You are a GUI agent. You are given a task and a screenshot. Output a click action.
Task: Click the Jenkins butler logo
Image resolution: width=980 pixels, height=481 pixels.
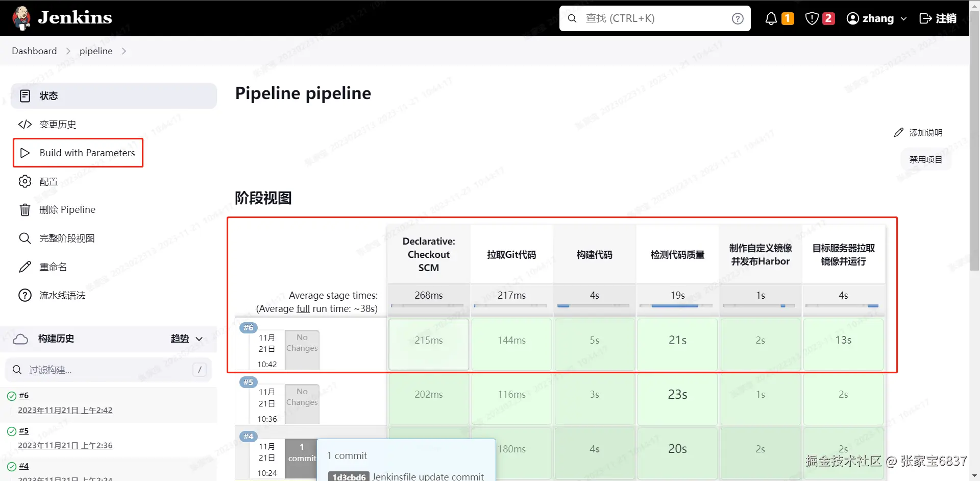click(x=21, y=18)
